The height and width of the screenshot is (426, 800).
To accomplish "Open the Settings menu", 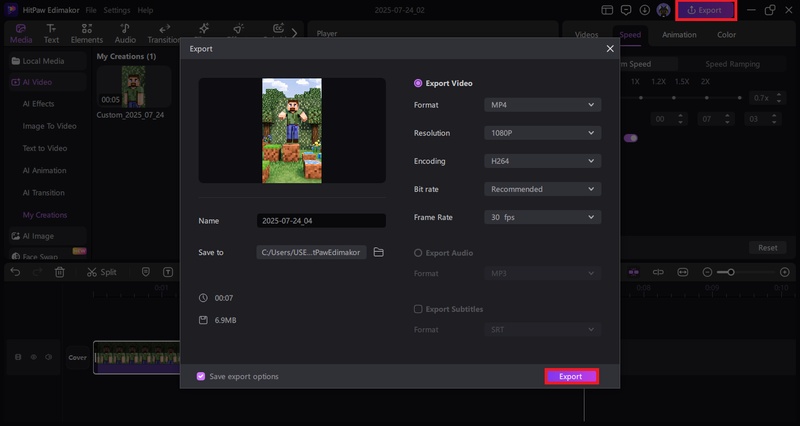I will (x=116, y=10).
